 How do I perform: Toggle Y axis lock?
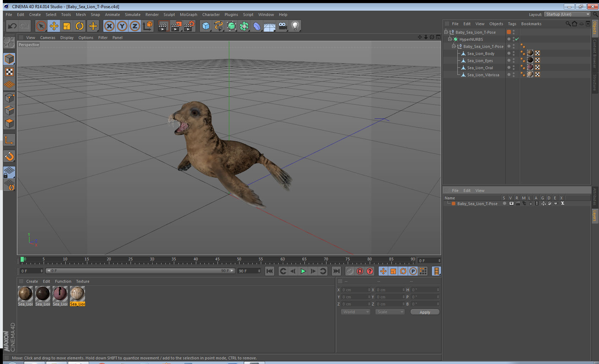coord(122,26)
